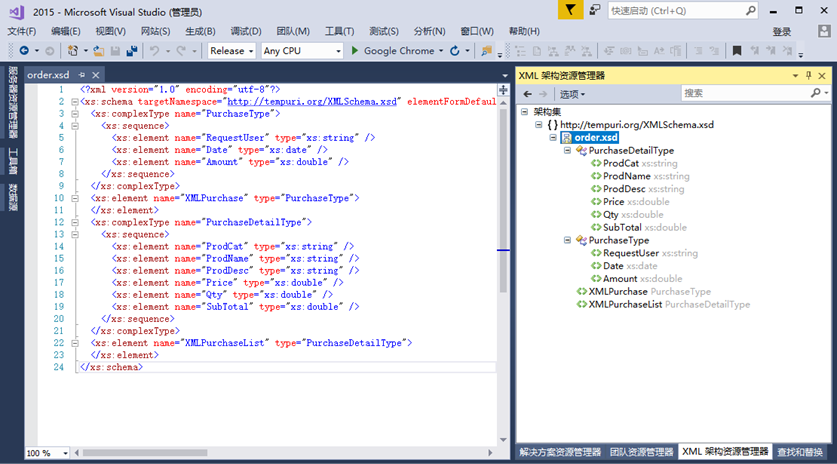
Task: Open the Google Chrome browser dropdown arrow
Action: pyautogui.click(x=441, y=51)
